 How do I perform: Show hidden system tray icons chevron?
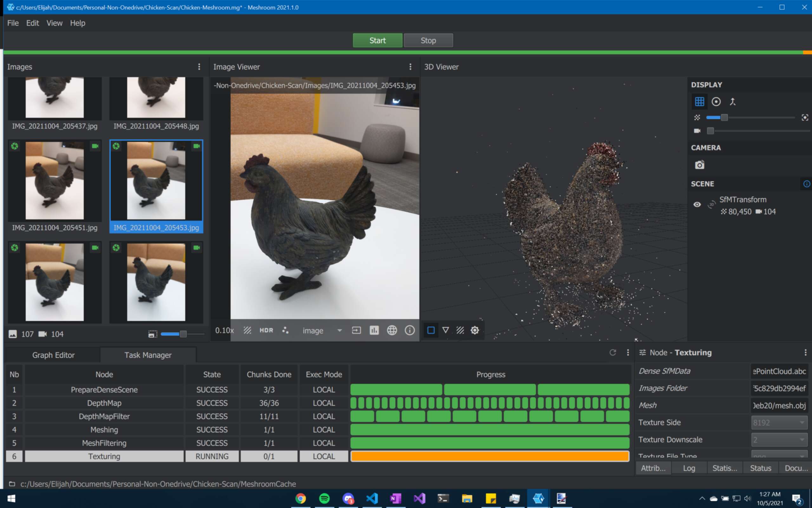tap(702, 498)
